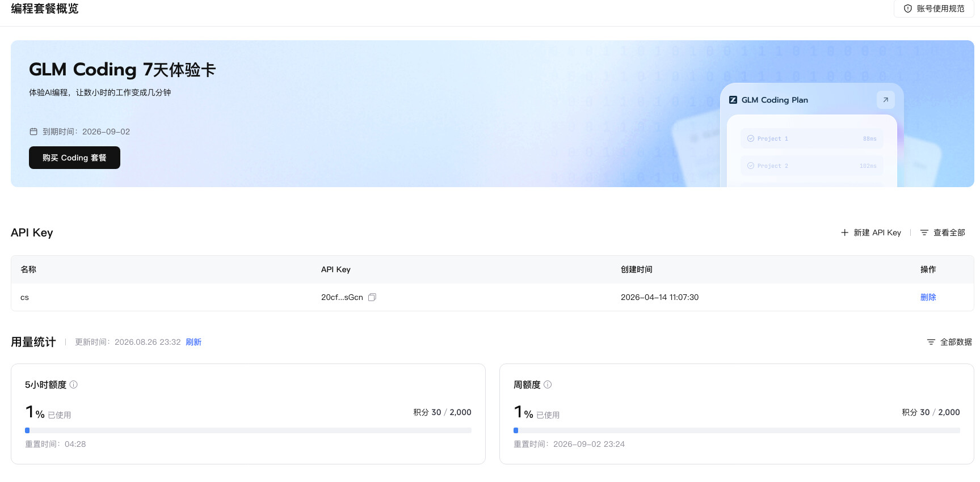Click 积分 30 / 2,000 in 周额度 card
Screen dimensions: 980x482
931,412
